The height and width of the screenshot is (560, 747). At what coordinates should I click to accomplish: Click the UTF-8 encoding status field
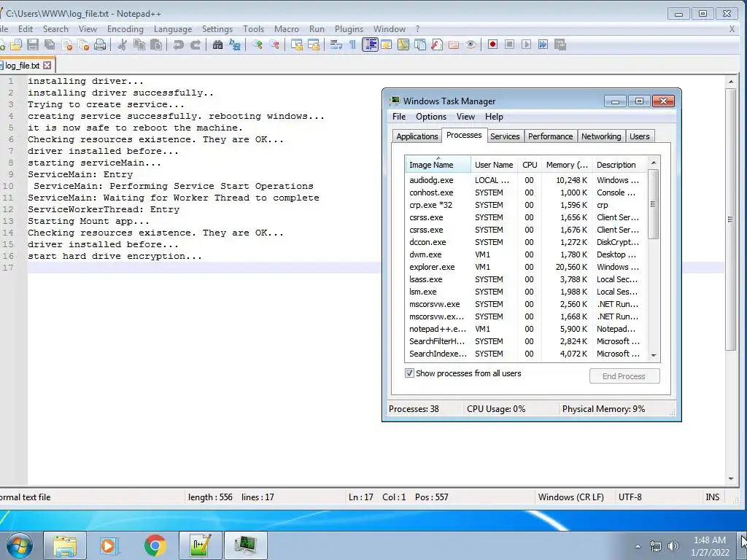630,497
